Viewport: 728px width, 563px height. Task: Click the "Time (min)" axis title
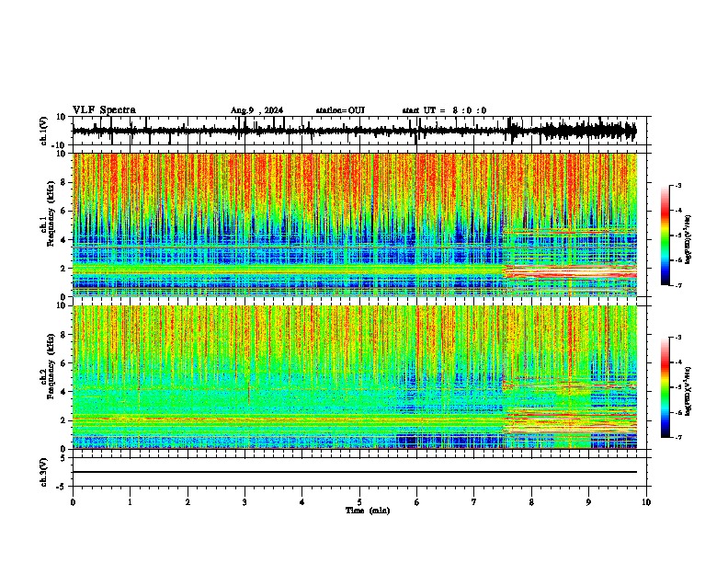coord(368,511)
